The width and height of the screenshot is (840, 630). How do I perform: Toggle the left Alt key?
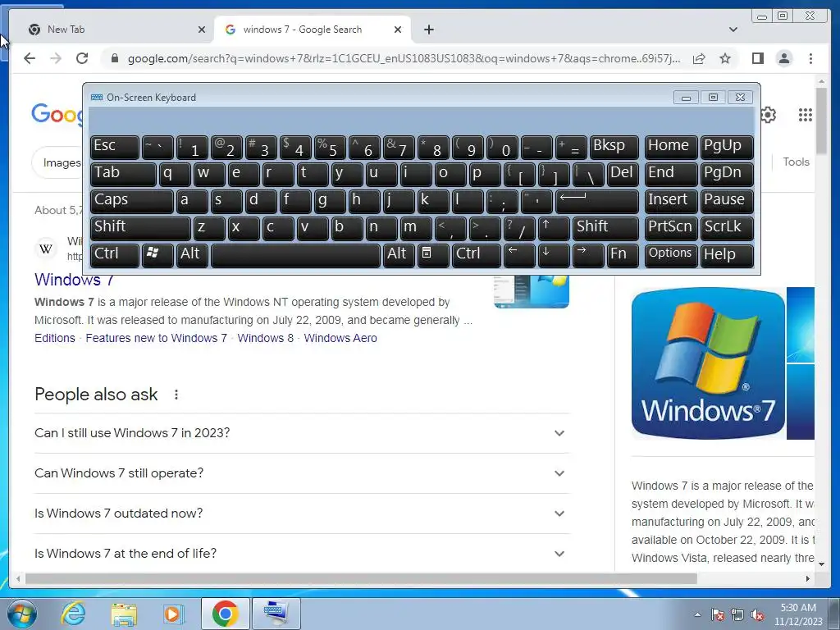click(x=192, y=255)
